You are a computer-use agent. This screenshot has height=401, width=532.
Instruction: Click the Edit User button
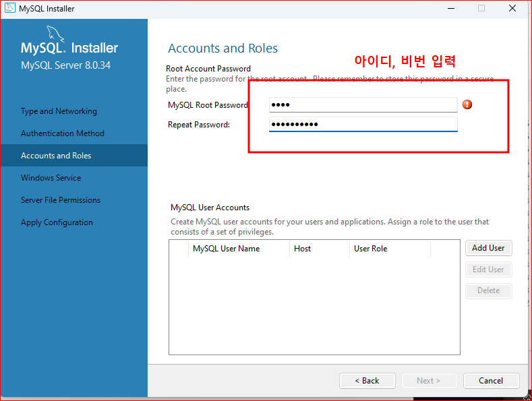click(x=489, y=270)
